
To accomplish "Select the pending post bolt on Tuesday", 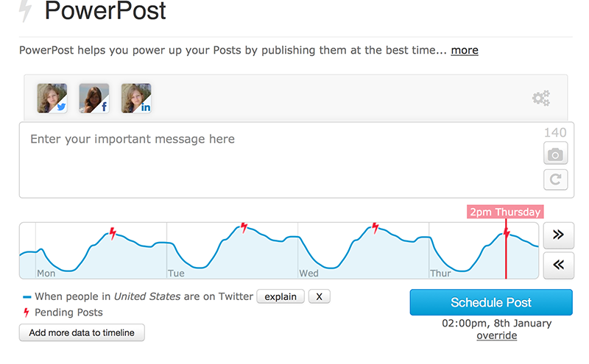I will point(244,227).
